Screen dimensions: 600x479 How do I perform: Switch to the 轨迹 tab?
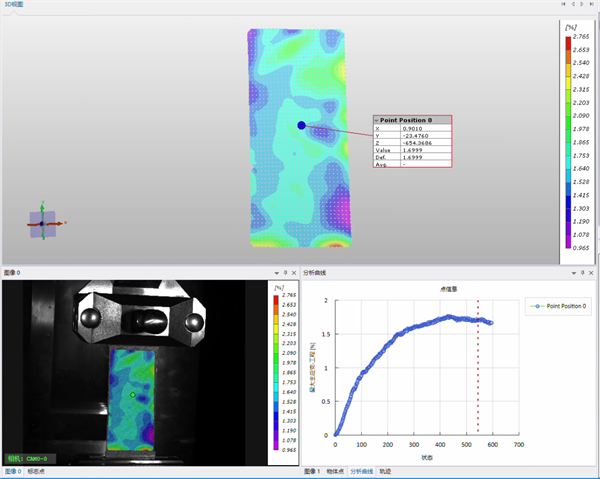click(x=385, y=471)
